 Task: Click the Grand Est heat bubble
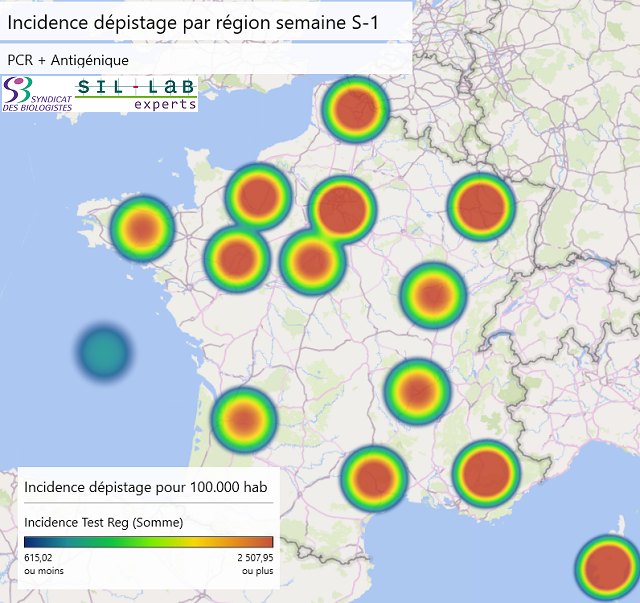pos(482,206)
